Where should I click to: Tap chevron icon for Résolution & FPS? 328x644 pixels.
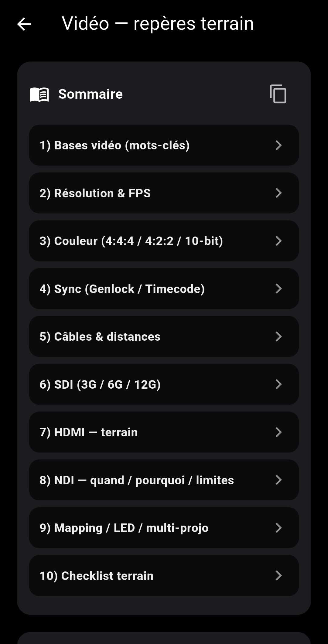pos(278,193)
